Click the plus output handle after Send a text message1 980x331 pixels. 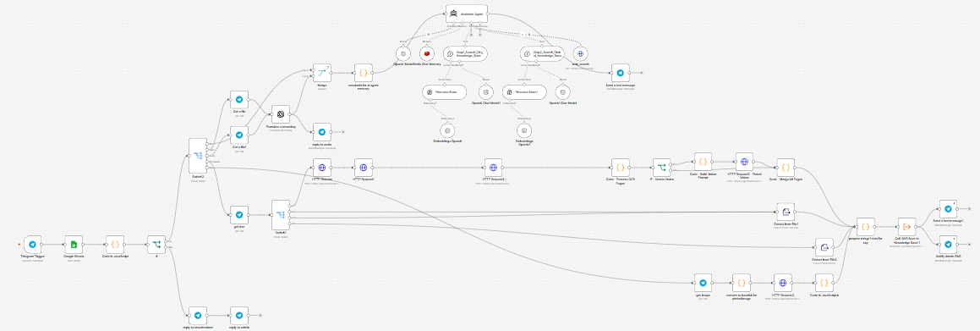(x=969, y=210)
